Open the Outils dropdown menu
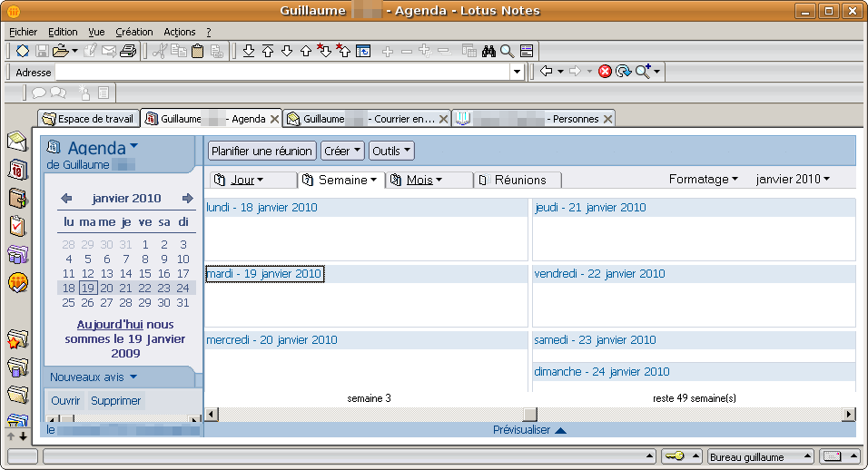868x470 pixels. tap(391, 151)
